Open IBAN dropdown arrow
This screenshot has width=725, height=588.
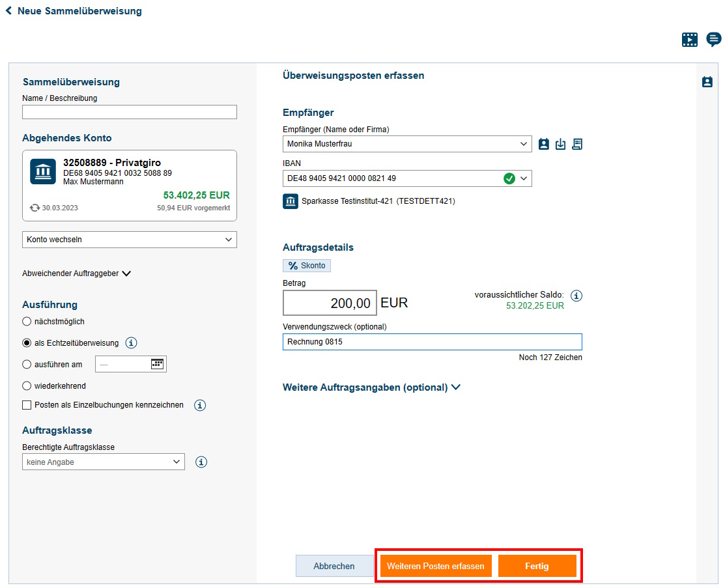click(x=524, y=178)
